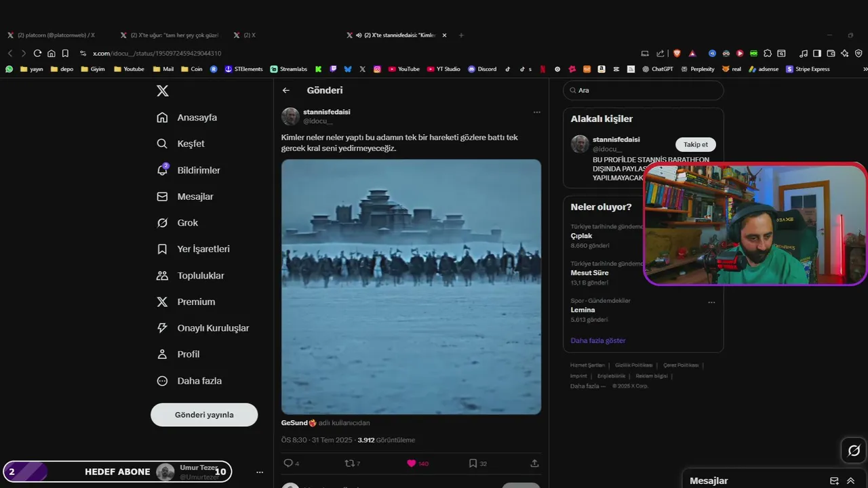Open the STElements bookmark
This screenshot has width=868, height=488.
coord(243,69)
